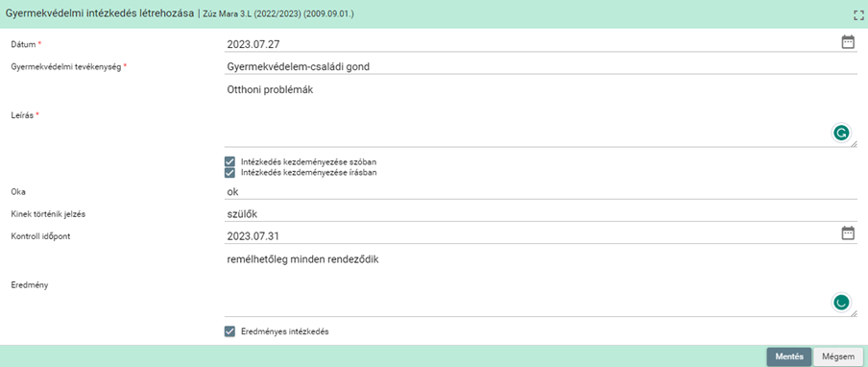Open the Dátum calendar picker icon
868x367 pixels.
848,42
